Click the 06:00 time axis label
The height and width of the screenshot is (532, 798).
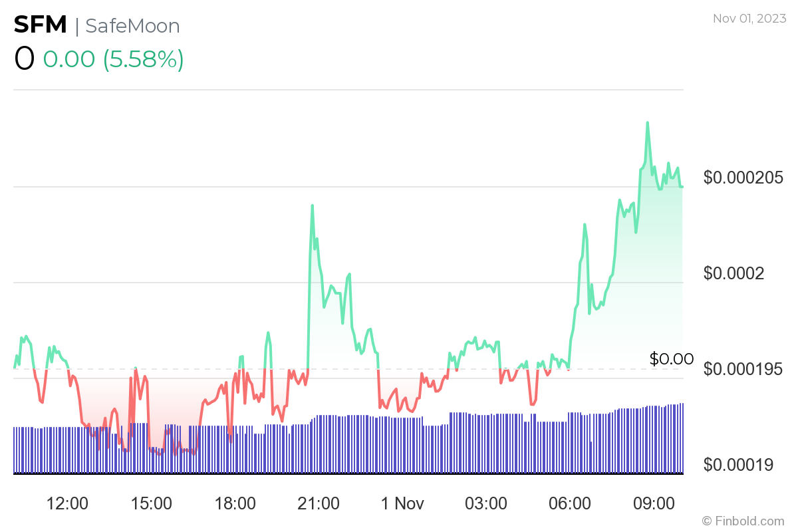pos(570,503)
